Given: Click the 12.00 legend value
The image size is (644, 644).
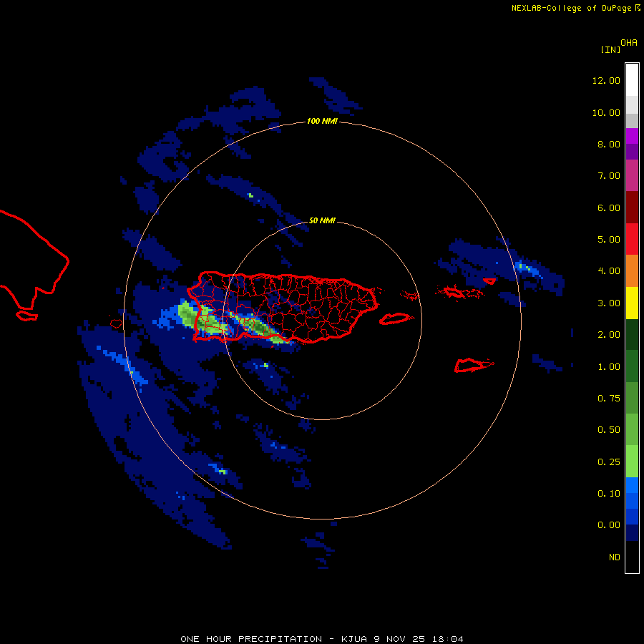Looking at the screenshot, I should pyautogui.click(x=606, y=80).
